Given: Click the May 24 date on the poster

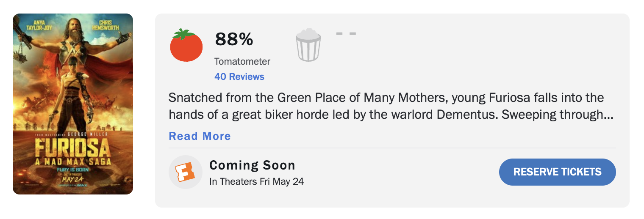Looking at the screenshot, I should click(72, 180).
